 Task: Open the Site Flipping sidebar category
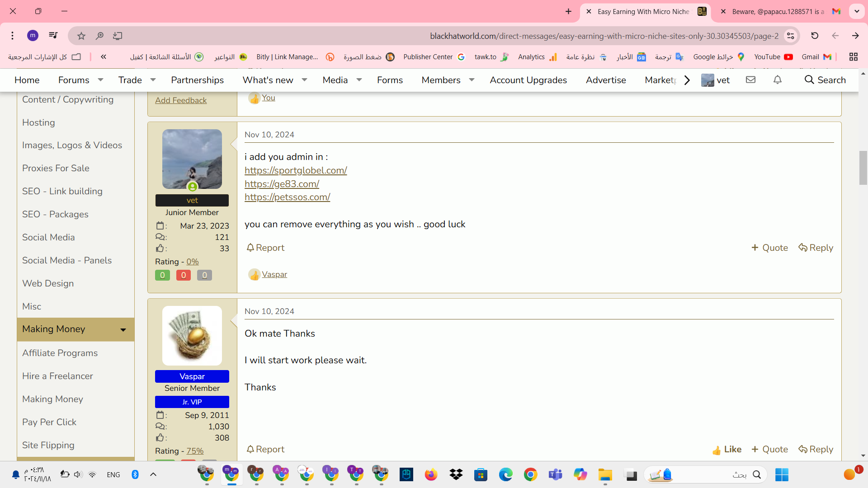pos(48,445)
